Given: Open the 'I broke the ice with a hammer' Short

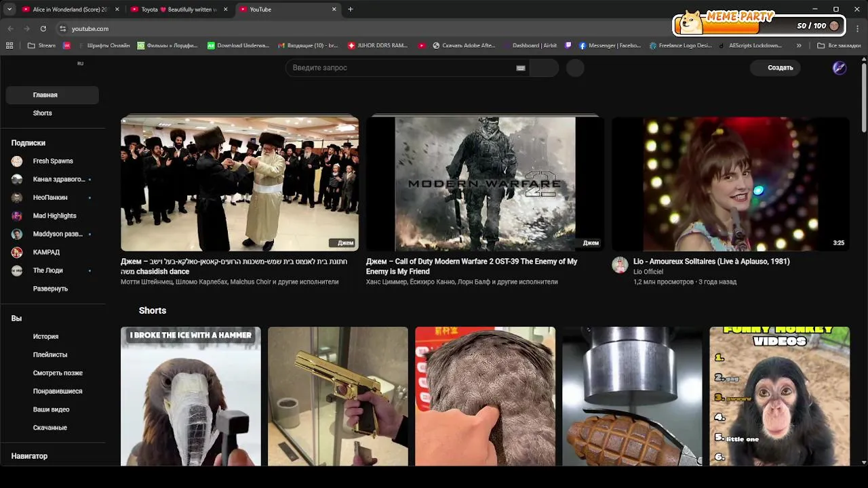Looking at the screenshot, I should [x=191, y=396].
